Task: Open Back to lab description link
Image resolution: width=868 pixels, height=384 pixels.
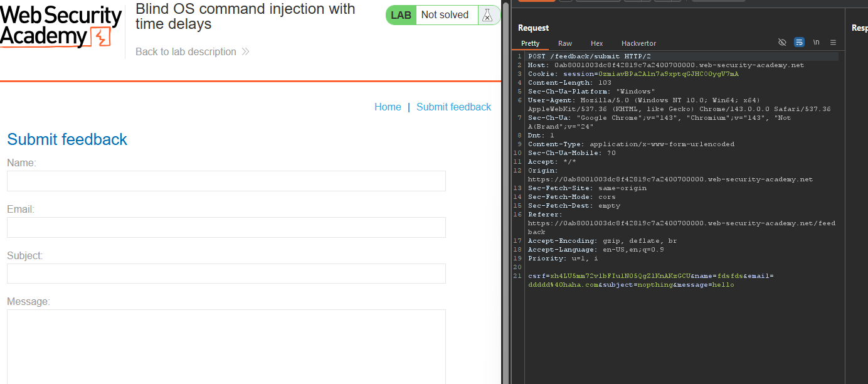Action: [x=193, y=51]
